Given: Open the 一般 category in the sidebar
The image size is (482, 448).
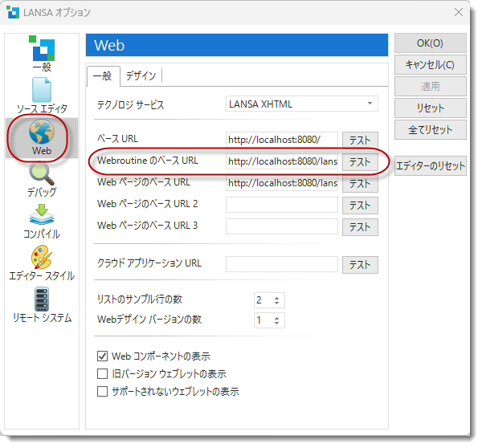Looking at the screenshot, I should pos(42,54).
